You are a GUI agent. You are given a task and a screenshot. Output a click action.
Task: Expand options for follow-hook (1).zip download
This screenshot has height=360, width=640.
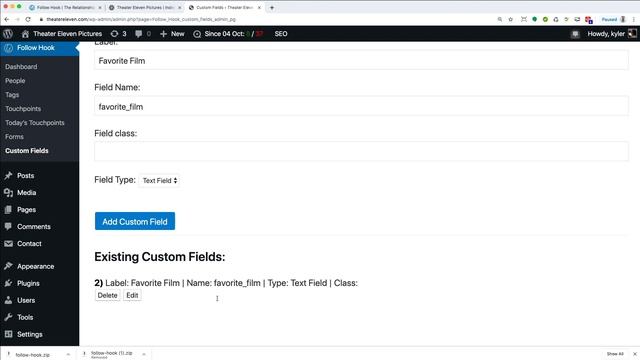[144, 354]
